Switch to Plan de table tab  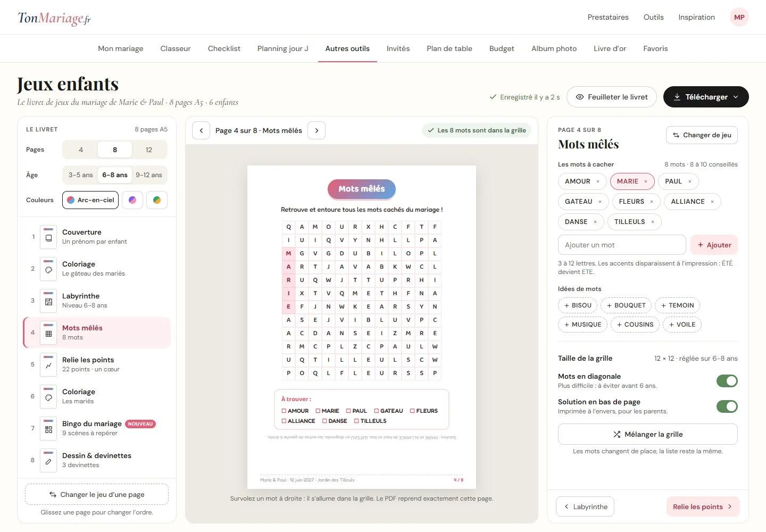449,48
